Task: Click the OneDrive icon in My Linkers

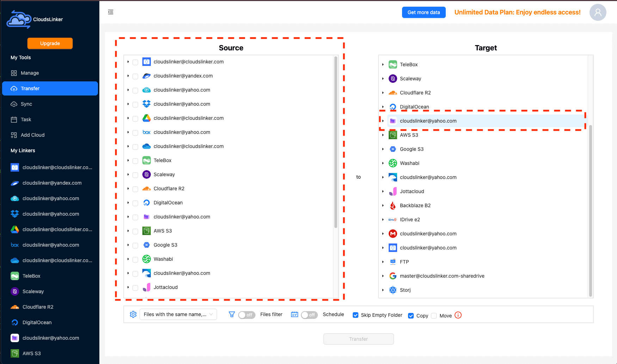Action: click(x=15, y=260)
